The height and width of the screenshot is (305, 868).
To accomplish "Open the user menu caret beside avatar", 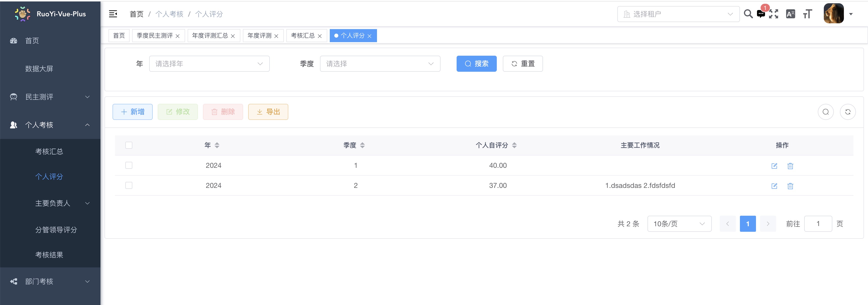I will pos(851,14).
